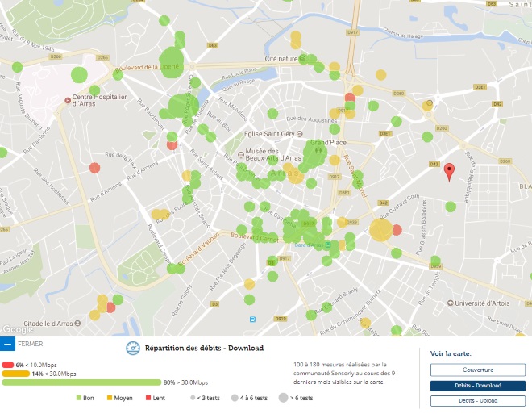Collapse the panel with the minus button

(7, 344)
